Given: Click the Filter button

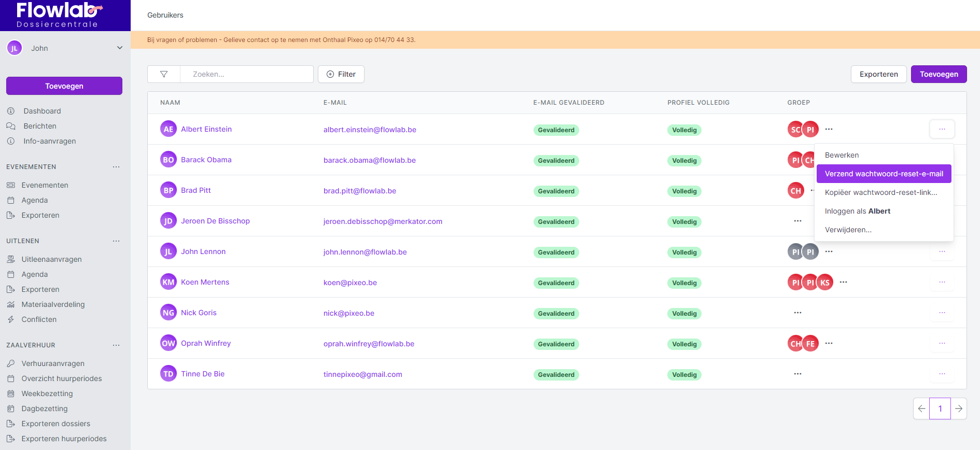Looking at the screenshot, I should tap(341, 74).
